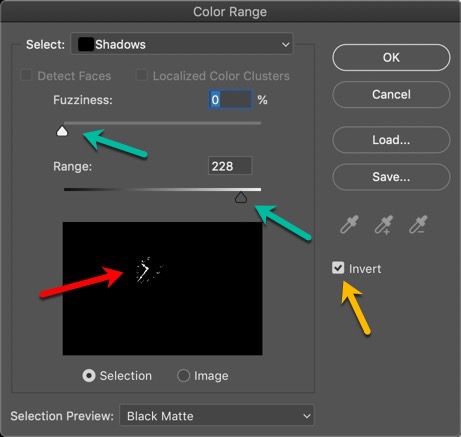
Task: Click the black selection preview thumbnail
Action: click(162, 288)
